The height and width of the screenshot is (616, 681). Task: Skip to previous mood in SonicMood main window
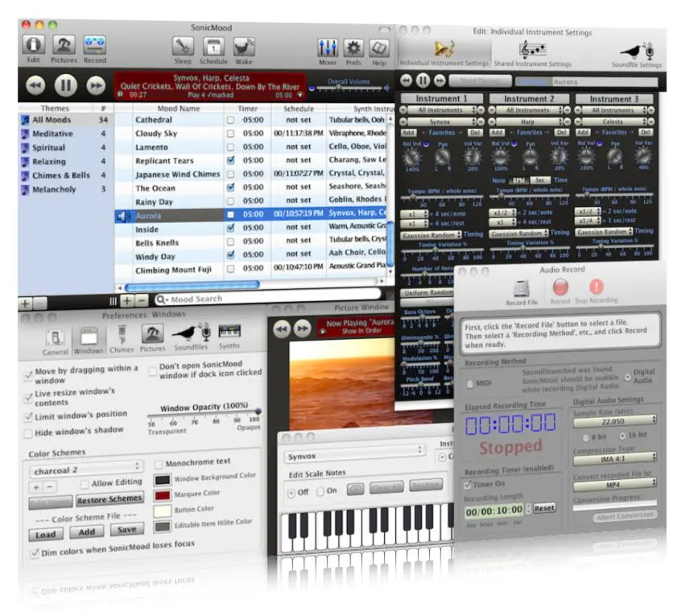click(x=35, y=85)
